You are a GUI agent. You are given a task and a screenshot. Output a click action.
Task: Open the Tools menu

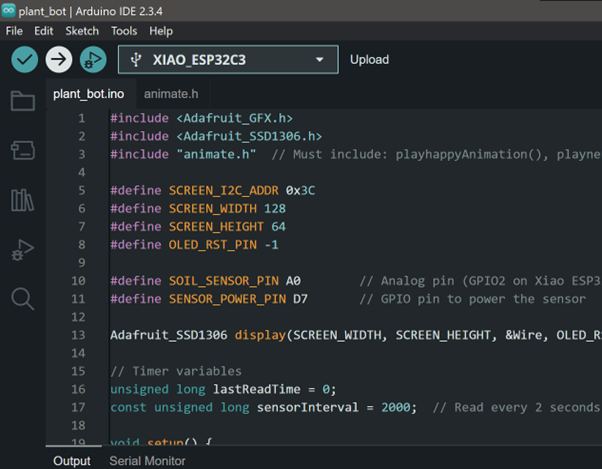[124, 31]
